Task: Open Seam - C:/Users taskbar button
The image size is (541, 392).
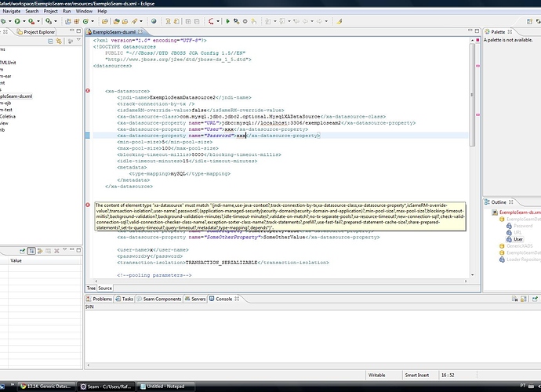Action: 106,387
